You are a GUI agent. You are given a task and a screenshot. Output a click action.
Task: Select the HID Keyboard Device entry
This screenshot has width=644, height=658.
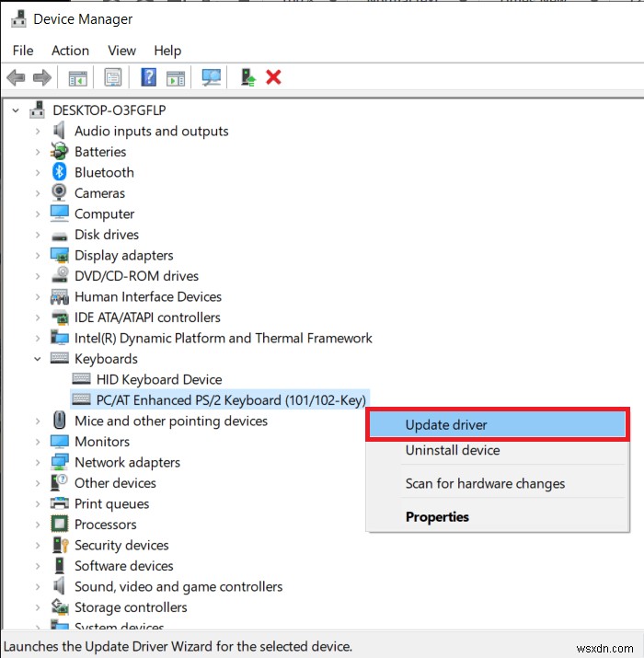pyautogui.click(x=159, y=379)
